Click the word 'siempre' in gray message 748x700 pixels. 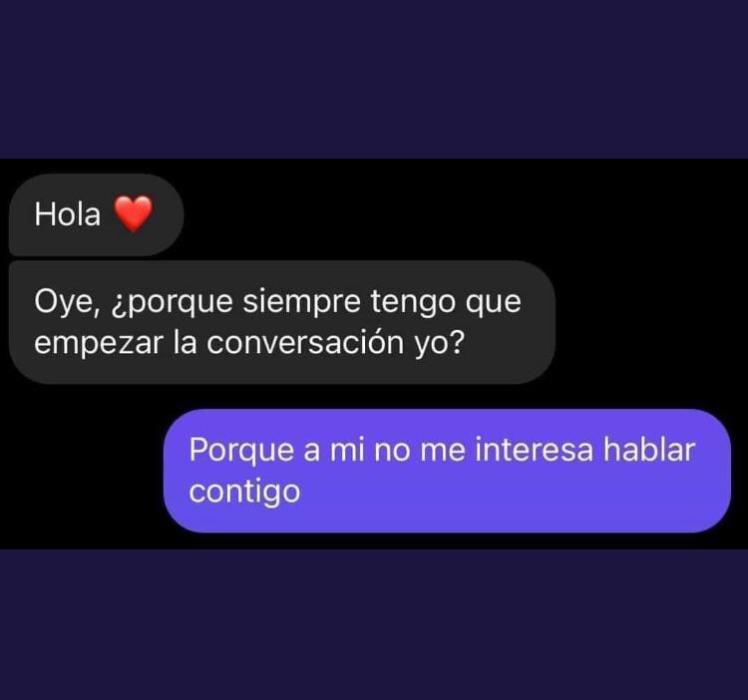[301, 302]
